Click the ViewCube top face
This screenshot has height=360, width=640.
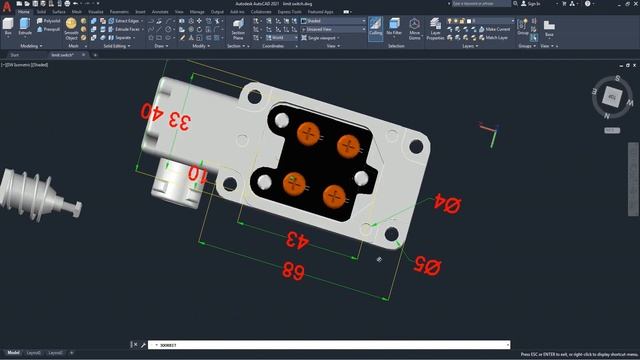(x=612, y=97)
